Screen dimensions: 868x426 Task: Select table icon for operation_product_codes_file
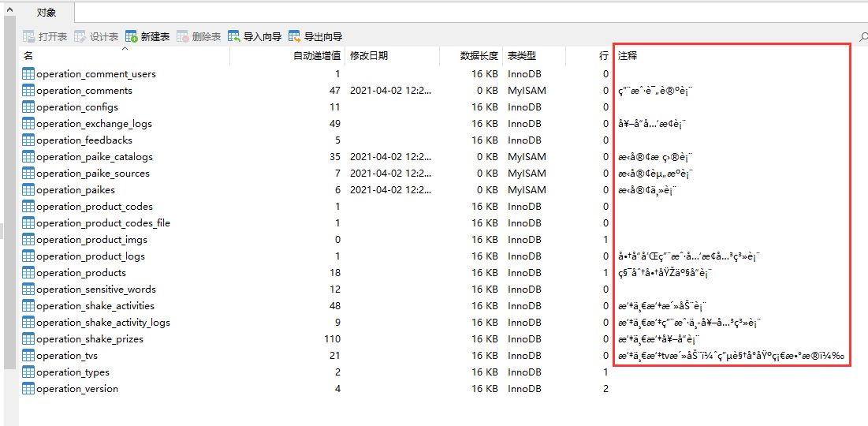tap(28, 223)
